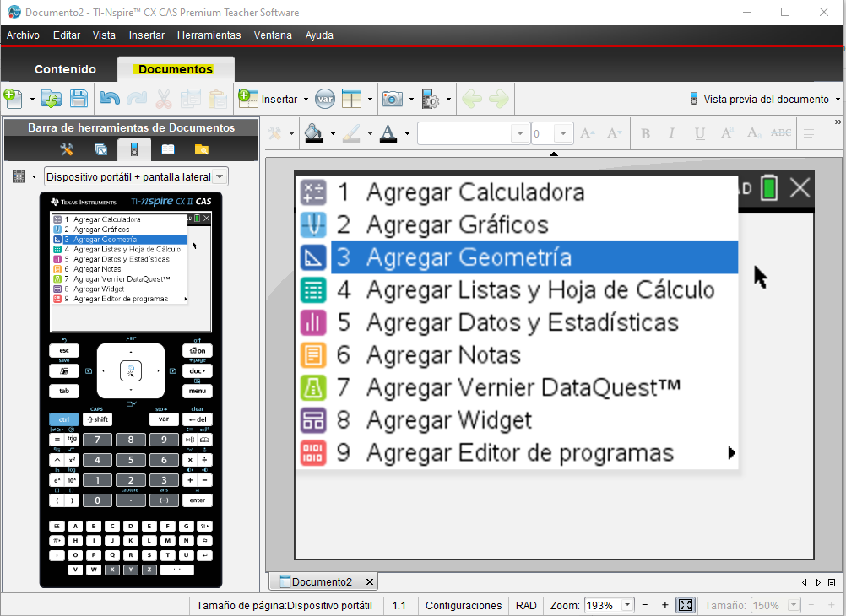This screenshot has width=846, height=616.
Task: Take a screen capture with the camera icon
Action: pyautogui.click(x=391, y=99)
